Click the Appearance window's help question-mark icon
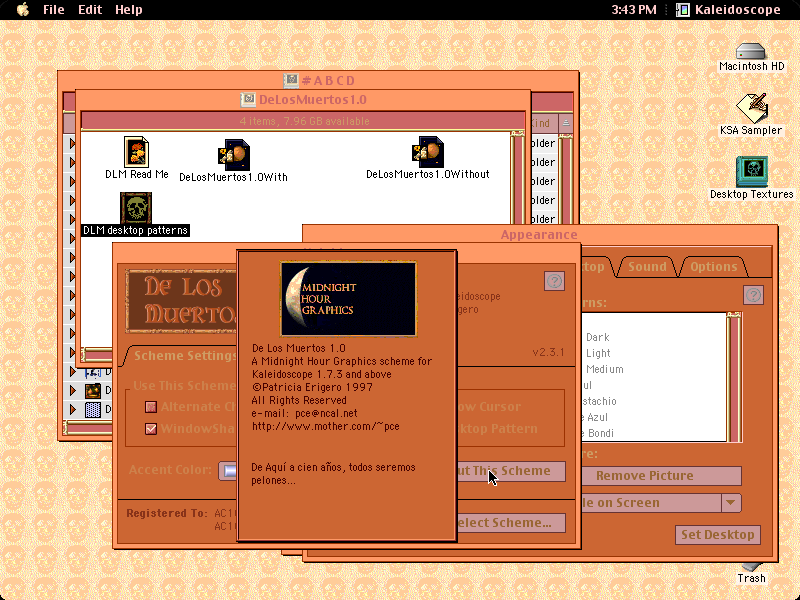The width and height of the screenshot is (800, 600). (x=754, y=295)
